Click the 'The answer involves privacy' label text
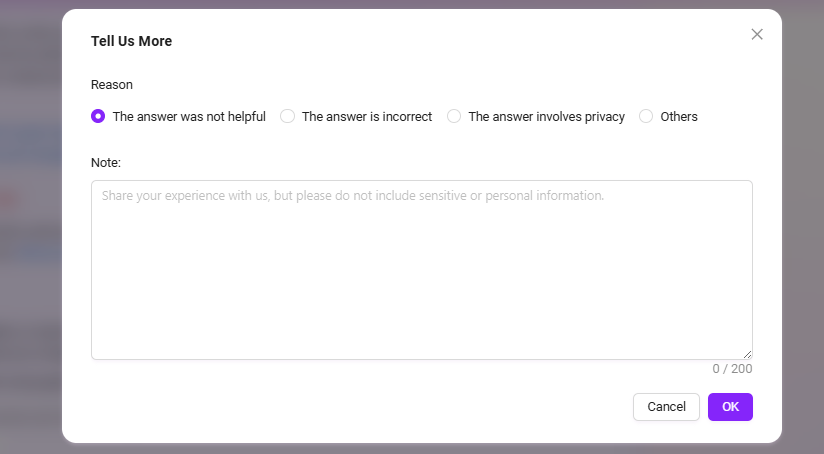The height and width of the screenshot is (454, 824). pyautogui.click(x=547, y=117)
